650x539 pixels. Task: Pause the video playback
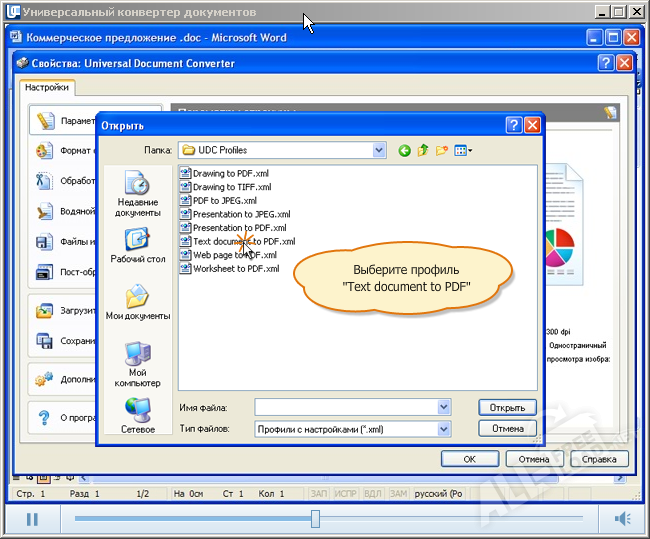32,518
